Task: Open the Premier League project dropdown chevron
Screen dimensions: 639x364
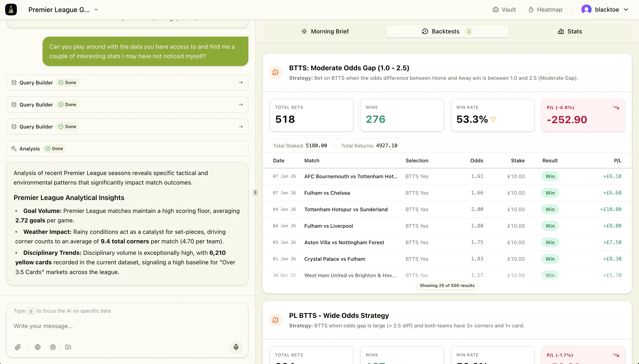Action: pyautogui.click(x=96, y=10)
